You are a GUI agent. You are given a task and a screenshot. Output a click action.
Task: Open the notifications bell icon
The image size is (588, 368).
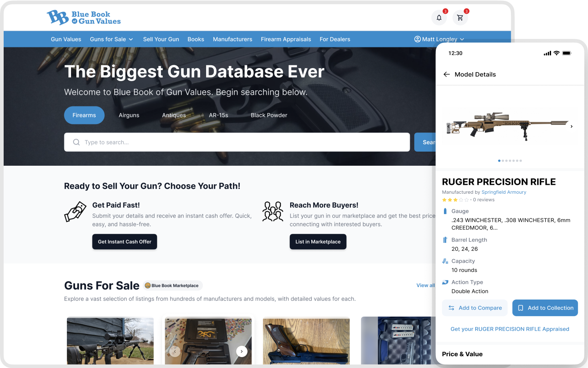tap(439, 18)
